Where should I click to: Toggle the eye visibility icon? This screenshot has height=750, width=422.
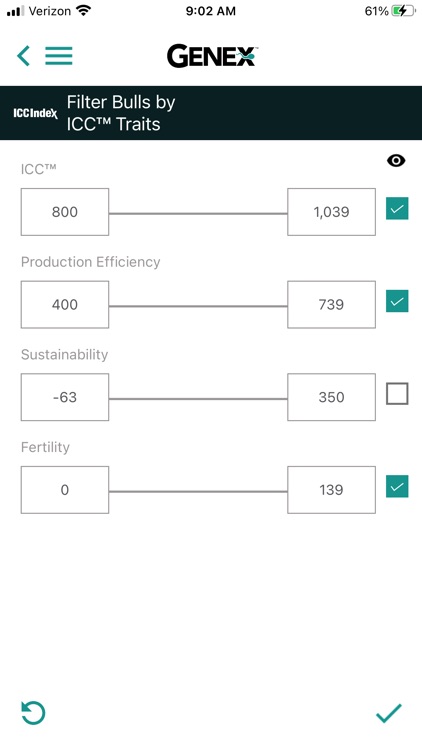396,161
